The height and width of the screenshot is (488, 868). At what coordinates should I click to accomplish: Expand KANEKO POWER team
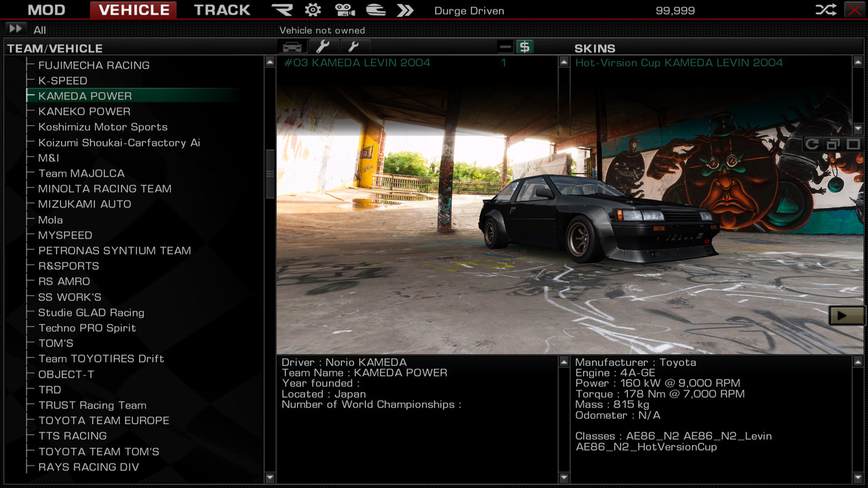[84, 111]
